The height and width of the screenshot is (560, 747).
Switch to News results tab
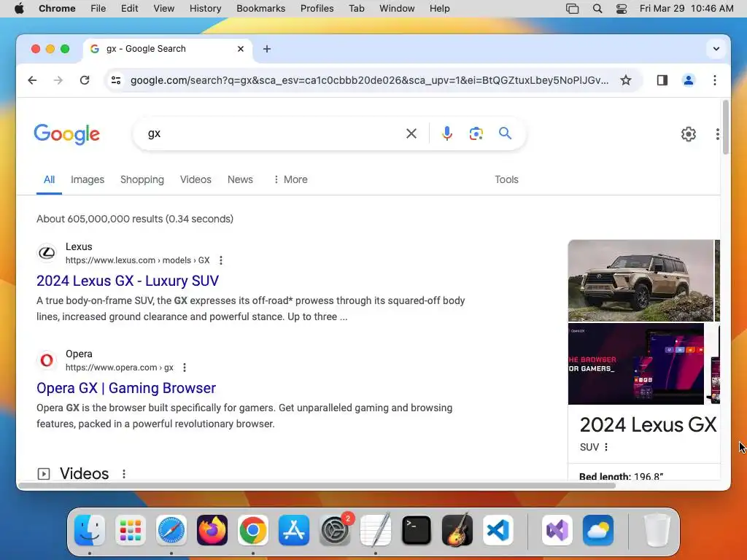click(240, 179)
